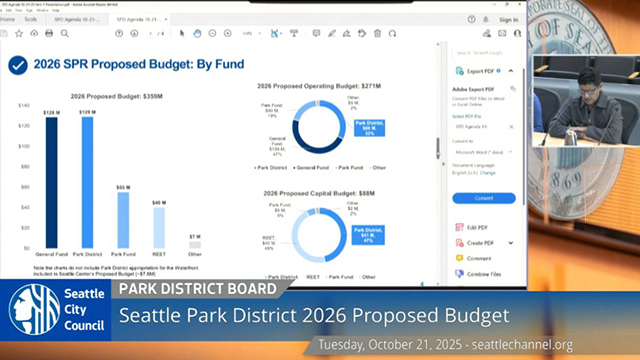Click the trash delete icon
The width and height of the screenshot is (640, 360).
pos(378,33)
